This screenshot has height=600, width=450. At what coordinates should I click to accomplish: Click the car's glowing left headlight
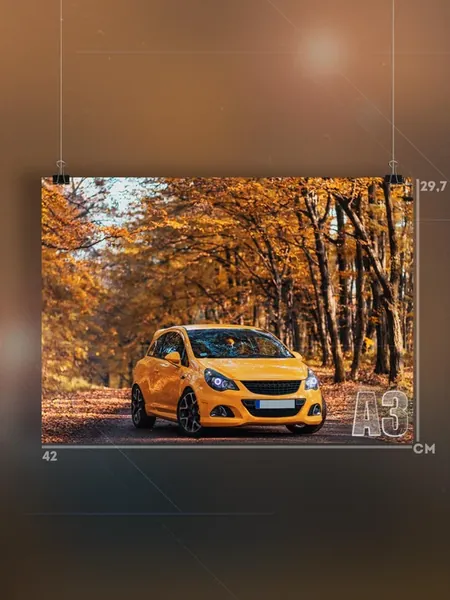[x=220, y=380]
